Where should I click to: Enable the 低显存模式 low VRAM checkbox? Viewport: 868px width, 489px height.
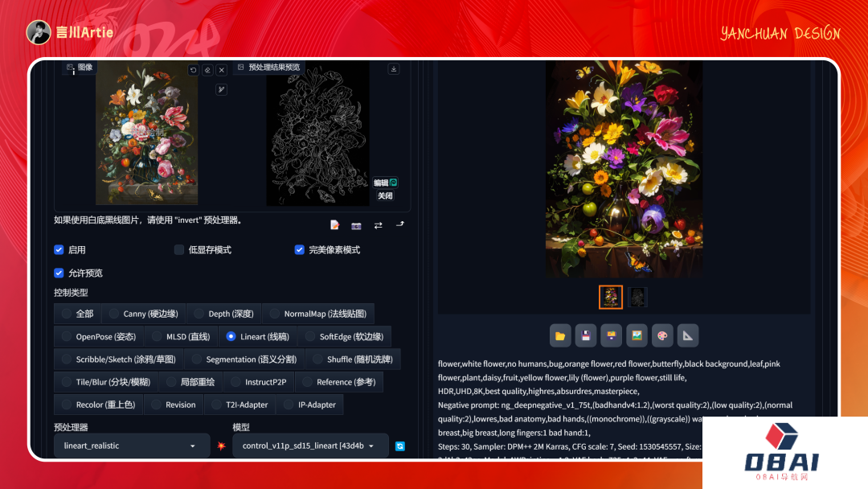pos(178,250)
